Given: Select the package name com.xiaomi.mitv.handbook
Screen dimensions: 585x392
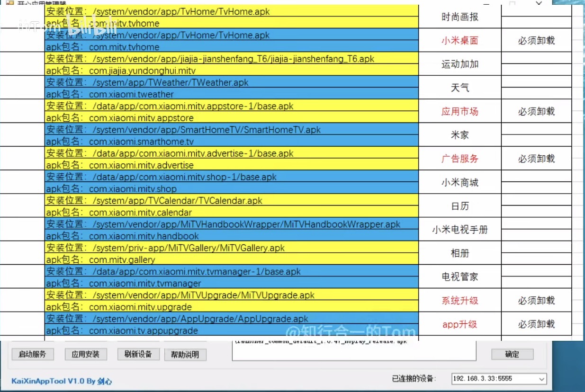Looking at the screenshot, I should (144, 236).
